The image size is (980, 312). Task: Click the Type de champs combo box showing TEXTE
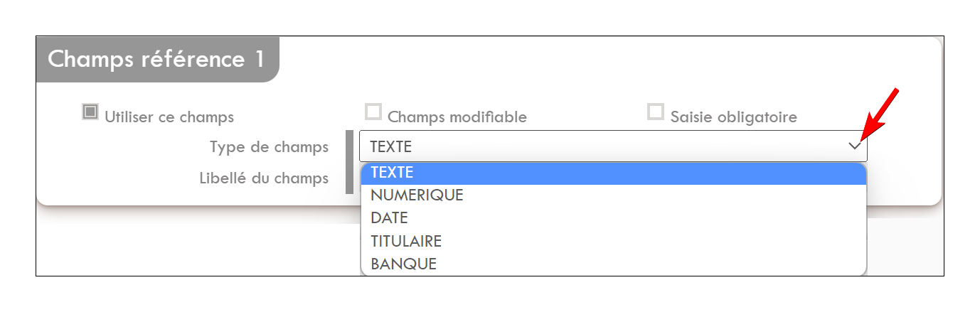[613, 146]
